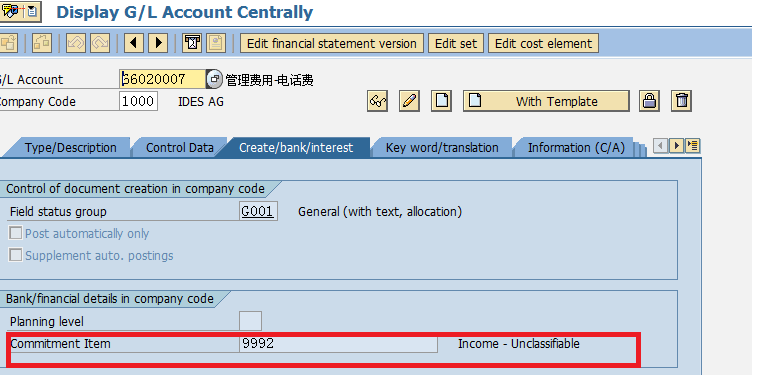Select the Create/bank/interest tab

(x=296, y=148)
